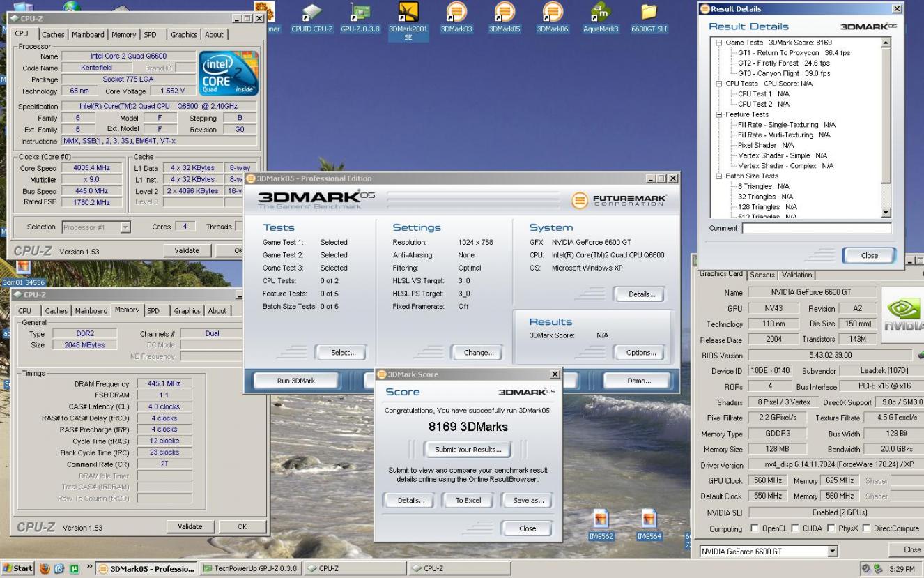
Task: Click the 3DMark06 desktop icon
Action: (553, 17)
